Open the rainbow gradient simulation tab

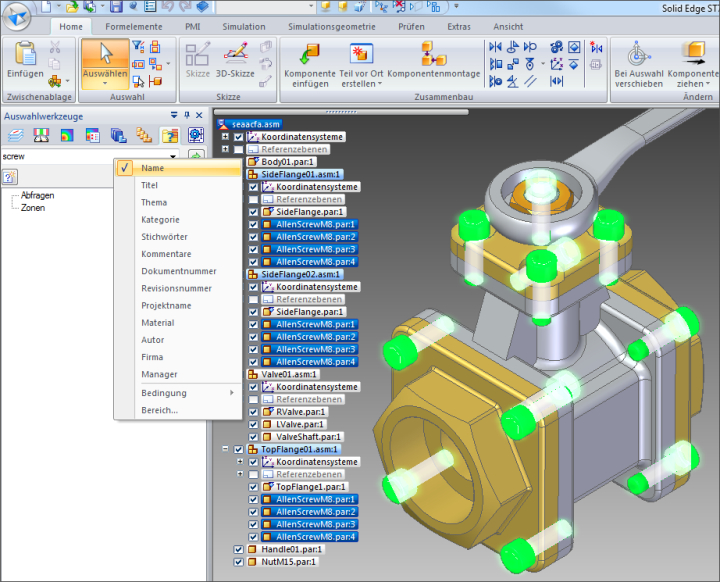pyautogui.click(x=67, y=136)
